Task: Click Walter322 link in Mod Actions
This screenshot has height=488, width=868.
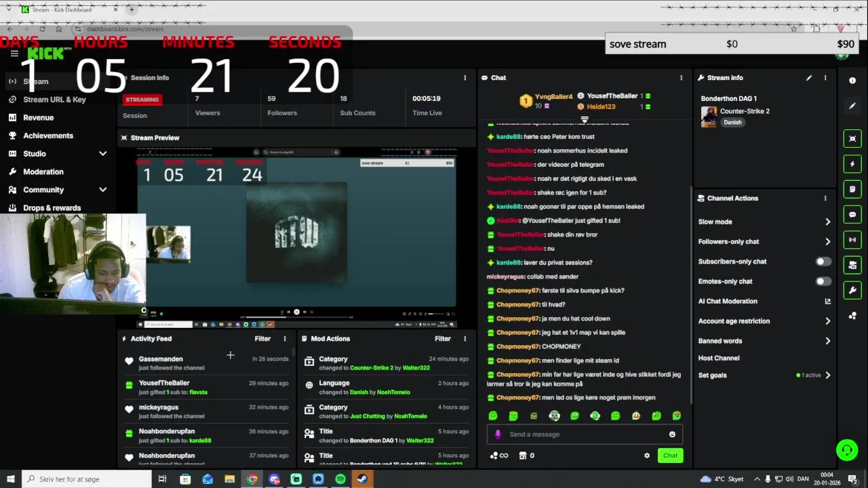Action: pyautogui.click(x=415, y=368)
